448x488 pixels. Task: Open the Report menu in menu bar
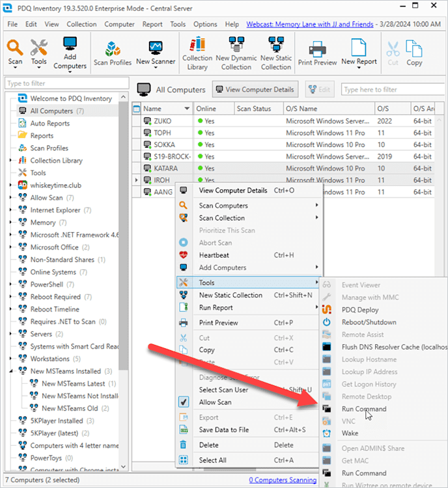[152, 24]
